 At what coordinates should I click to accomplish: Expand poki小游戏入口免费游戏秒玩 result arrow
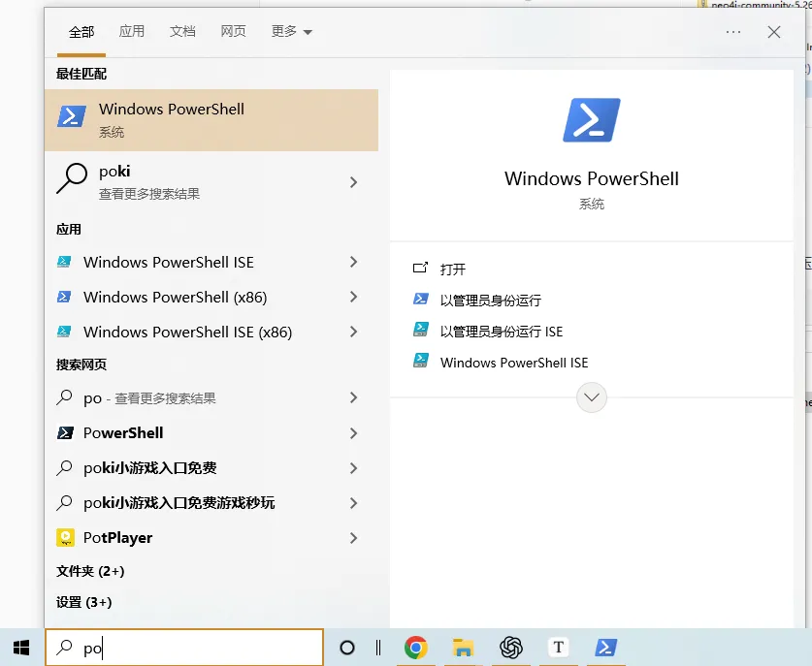click(x=353, y=503)
